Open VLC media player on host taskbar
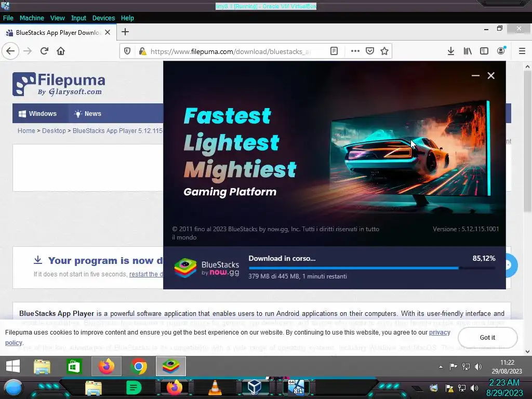The image size is (532, 399). click(x=215, y=388)
